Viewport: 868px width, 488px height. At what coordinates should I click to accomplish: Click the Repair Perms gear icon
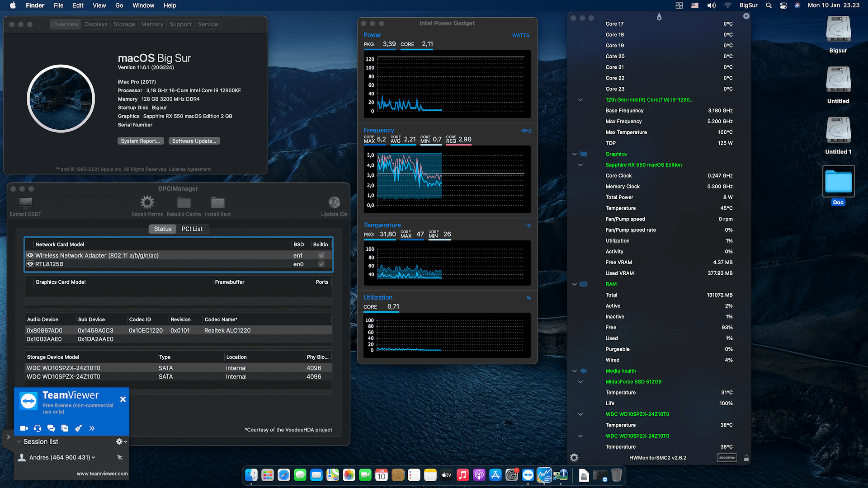pyautogui.click(x=147, y=202)
